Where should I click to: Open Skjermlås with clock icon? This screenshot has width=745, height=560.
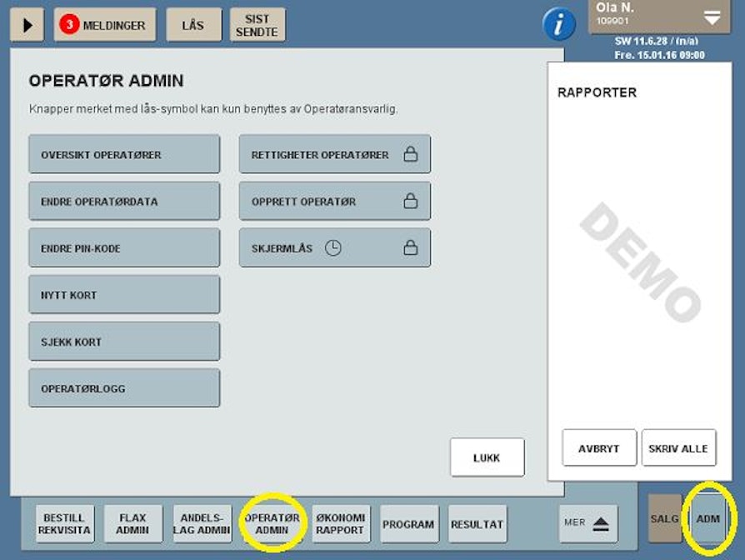pos(334,248)
